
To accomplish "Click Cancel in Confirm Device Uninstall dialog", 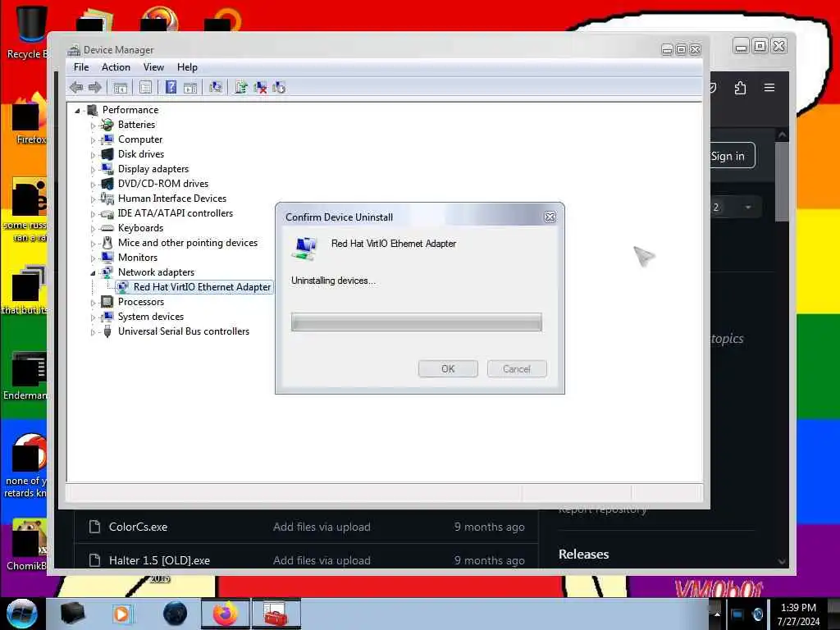I will pyautogui.click(x=517, y=368).
